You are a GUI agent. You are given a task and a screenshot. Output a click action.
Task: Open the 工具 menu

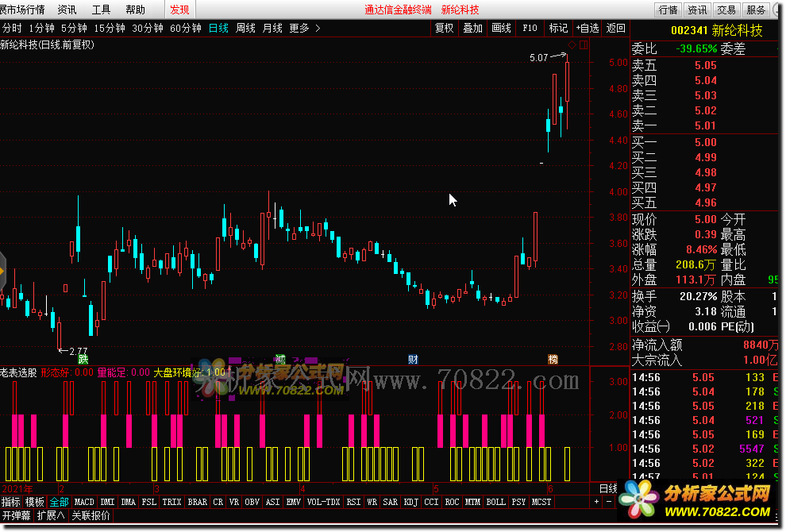click(x=101, y=10)
